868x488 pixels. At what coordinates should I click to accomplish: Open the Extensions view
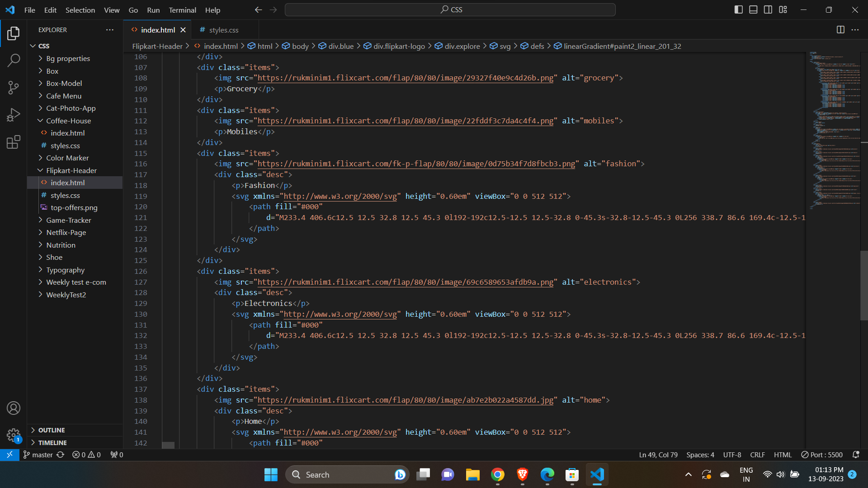tap(14, 142)
